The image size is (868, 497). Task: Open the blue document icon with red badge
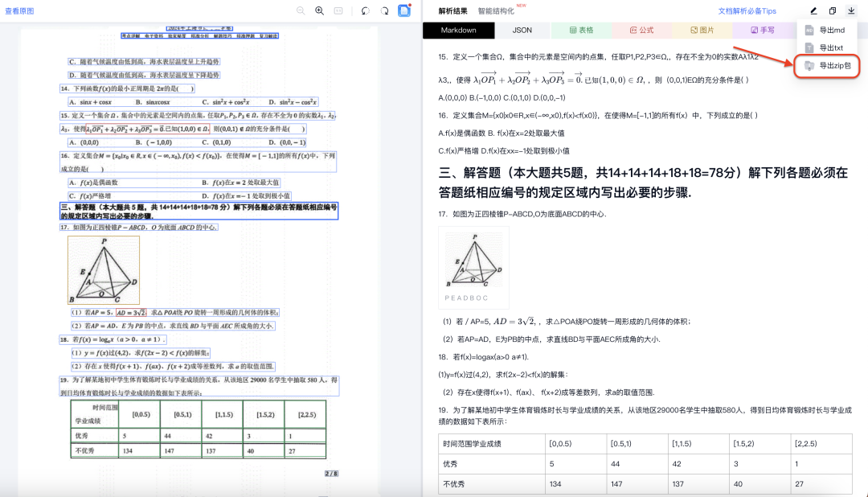(x=404, y=10)
